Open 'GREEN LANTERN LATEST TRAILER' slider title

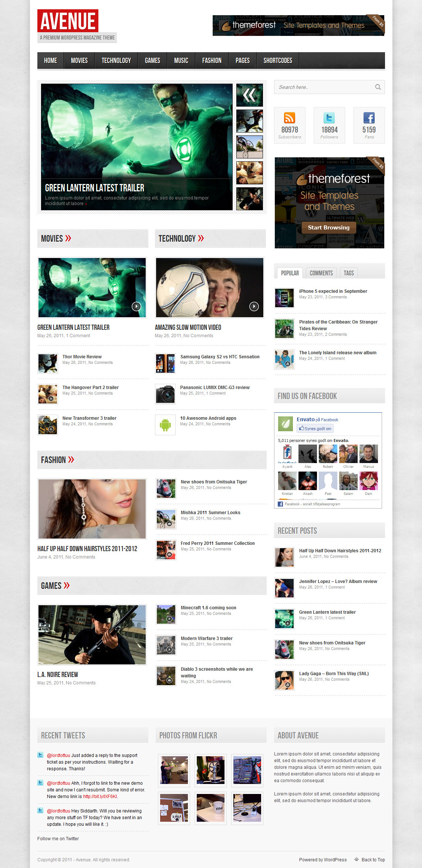point(95,188)
